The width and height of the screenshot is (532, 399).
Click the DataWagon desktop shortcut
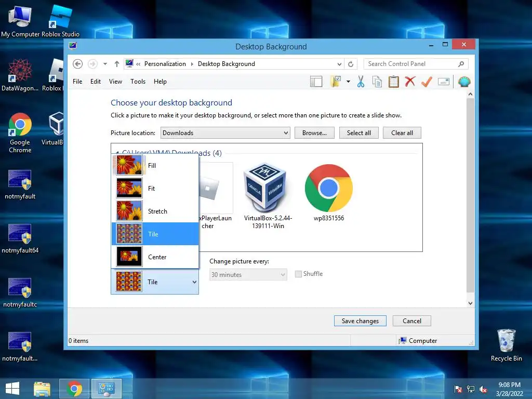coord(20,75)
